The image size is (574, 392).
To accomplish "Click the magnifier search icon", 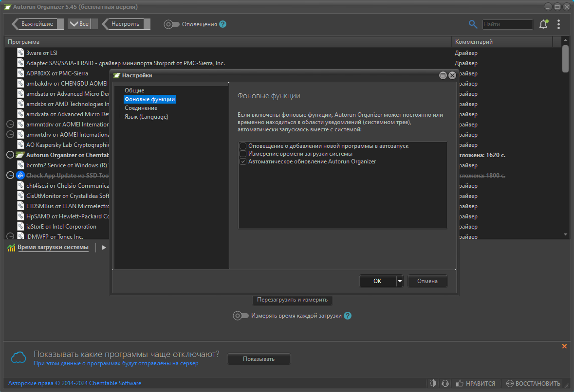I will pos(473,24).
